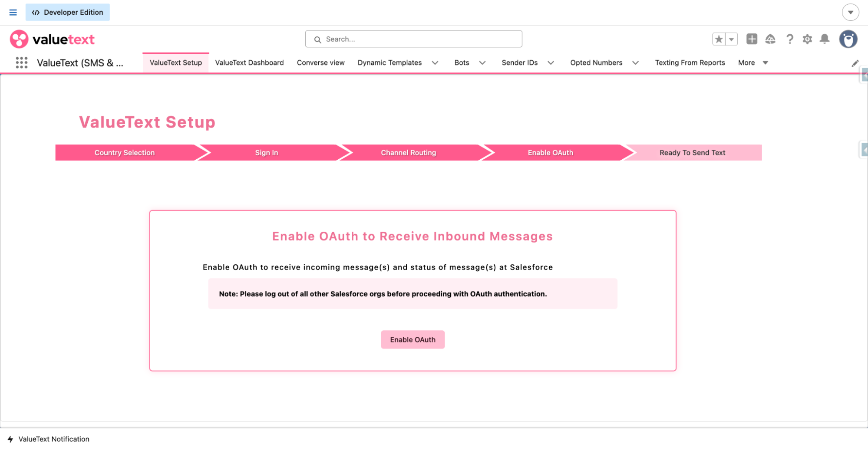Click the Developer Edition badge
The image size is (868, 450).
68,12
